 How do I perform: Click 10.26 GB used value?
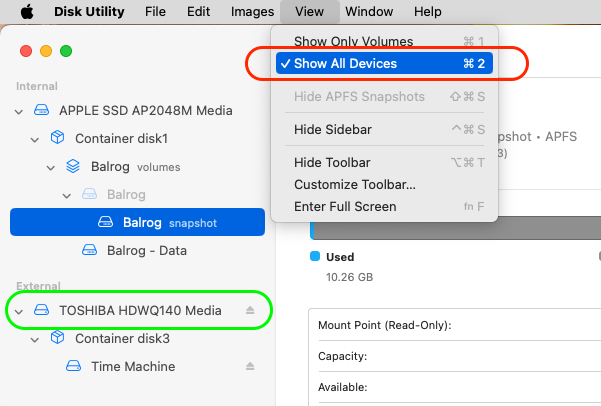pos(349,277)
